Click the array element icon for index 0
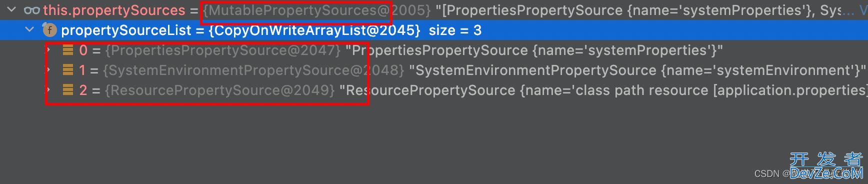The height and width of the screenshot is (184, 868). [68, 50]
